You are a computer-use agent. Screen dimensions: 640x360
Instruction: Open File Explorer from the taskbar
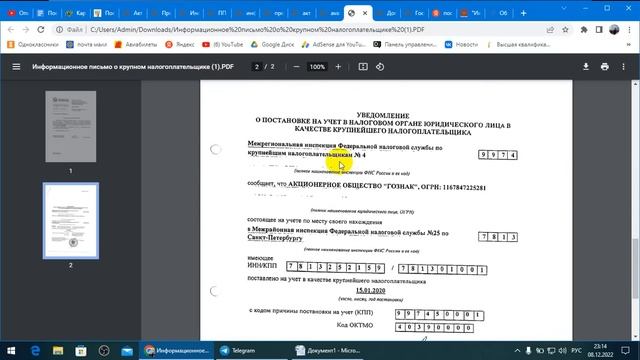click(x=58, y=351)
